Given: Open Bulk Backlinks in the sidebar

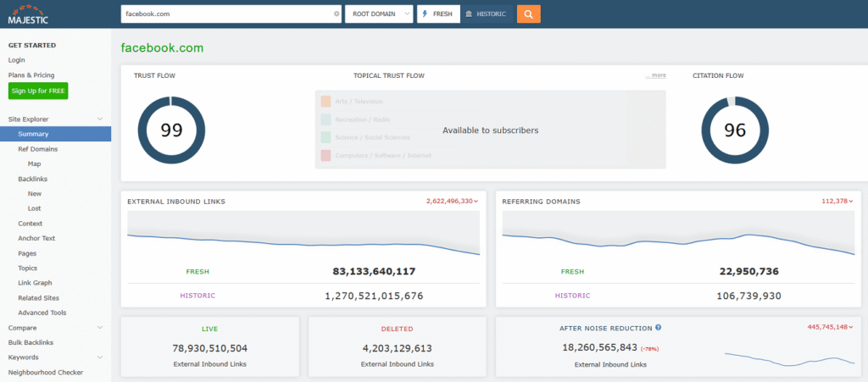Looking at the screenshot, I should (x=31, y=342).
